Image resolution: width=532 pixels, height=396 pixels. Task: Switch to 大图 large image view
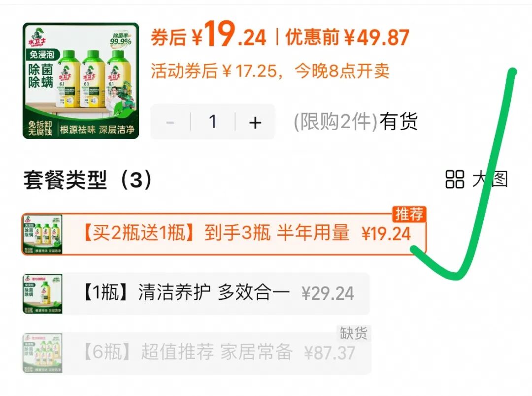[x=477, y=180]
